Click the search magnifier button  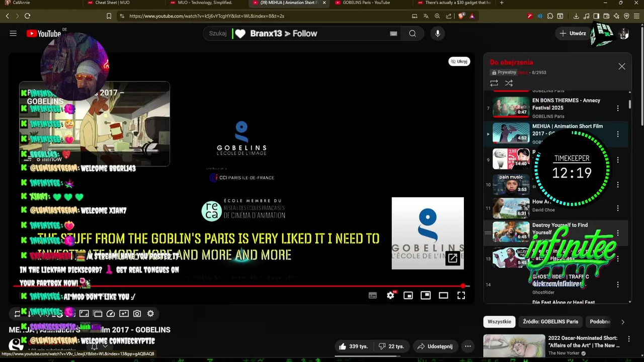(x=413, y=34)
